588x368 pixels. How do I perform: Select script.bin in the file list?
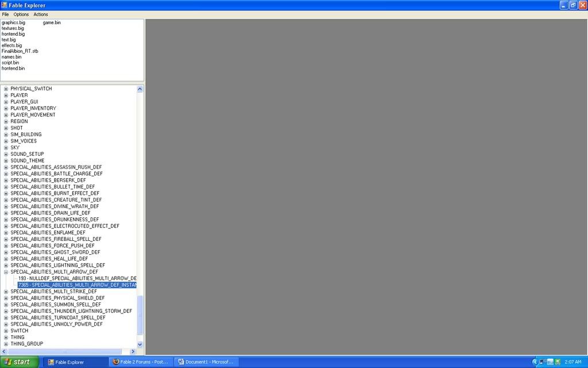(x=10, y=63)
